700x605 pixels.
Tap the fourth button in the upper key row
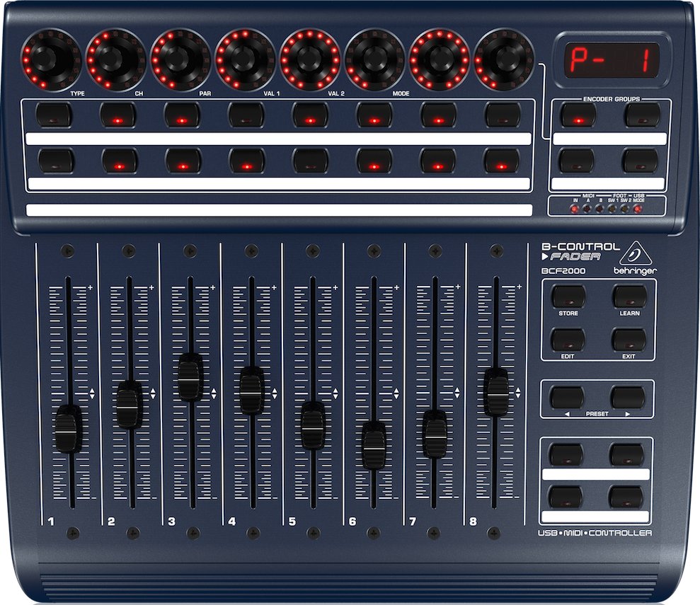(246, 115)
